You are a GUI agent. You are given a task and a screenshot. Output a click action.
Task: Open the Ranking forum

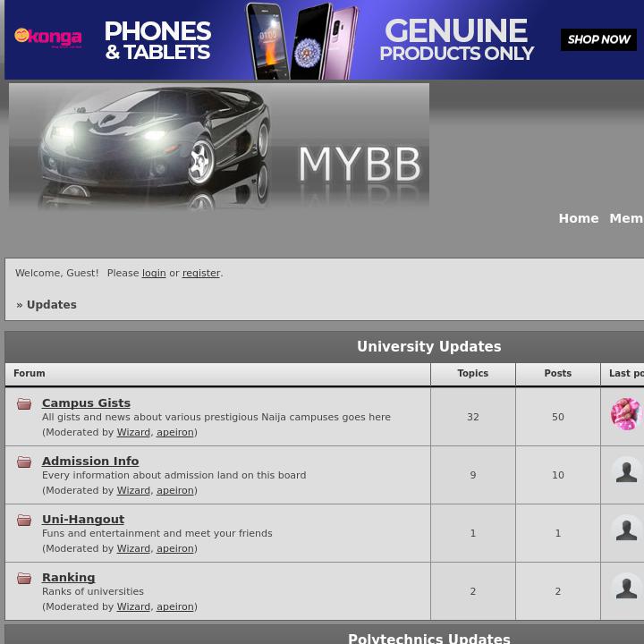tap(69, 578)
